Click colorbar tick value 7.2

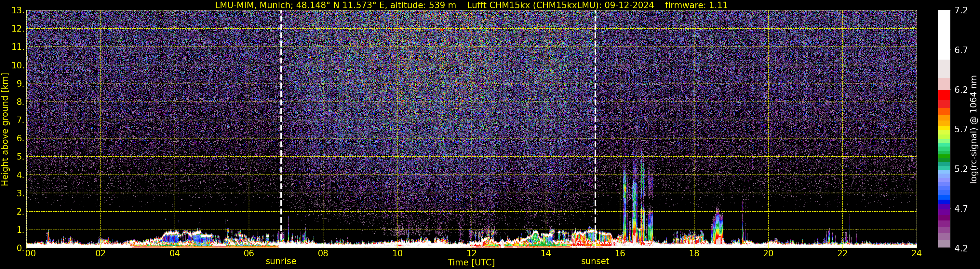tap(961, 10)
